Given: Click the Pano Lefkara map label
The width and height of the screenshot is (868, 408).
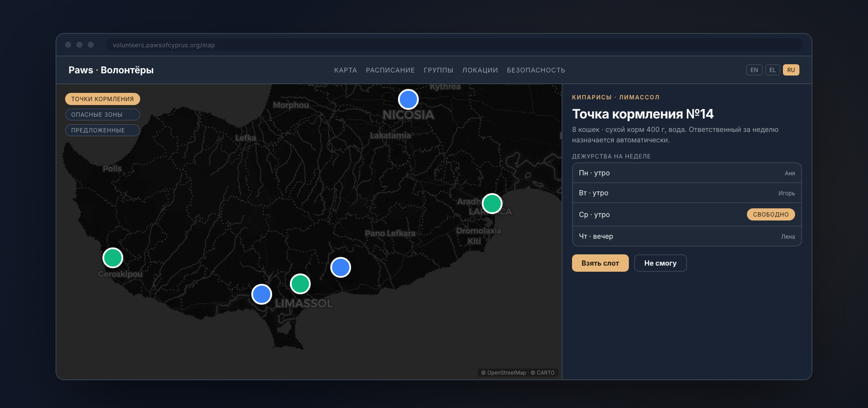Looking at the screenshot, I should click(x=390, y=234).
